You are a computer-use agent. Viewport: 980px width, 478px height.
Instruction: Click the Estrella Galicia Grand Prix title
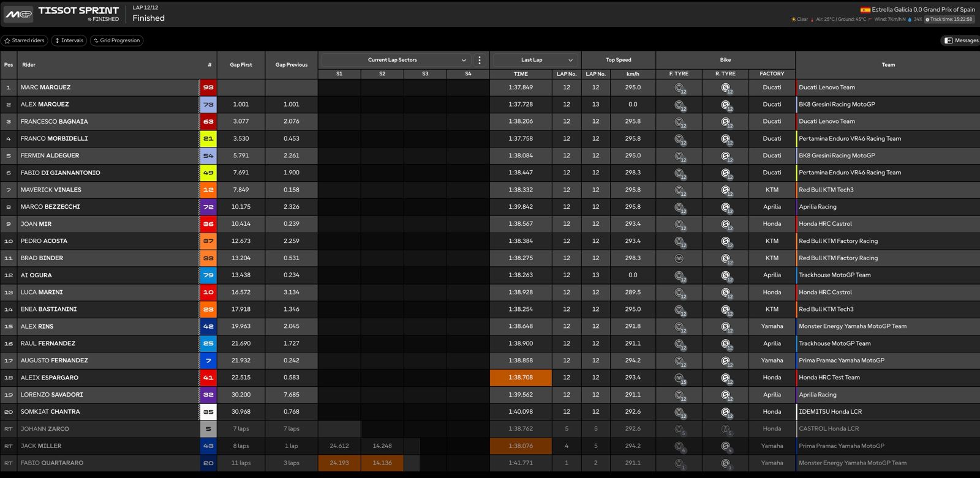tap(924, 10)
